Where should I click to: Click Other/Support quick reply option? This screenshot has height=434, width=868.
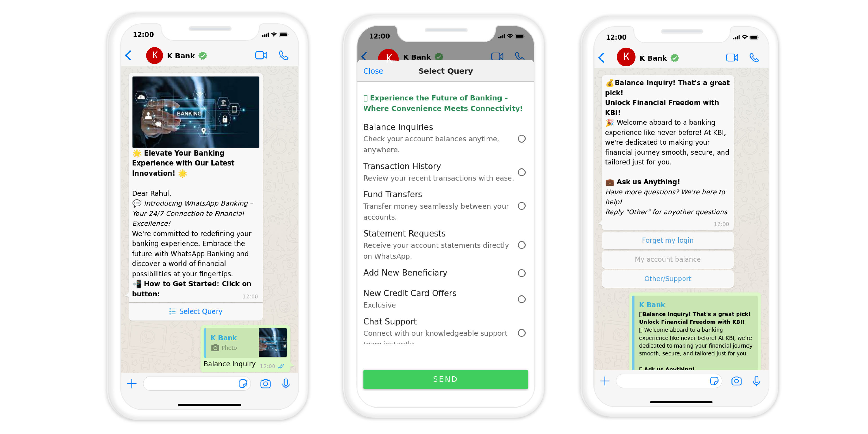pos(668,278)
